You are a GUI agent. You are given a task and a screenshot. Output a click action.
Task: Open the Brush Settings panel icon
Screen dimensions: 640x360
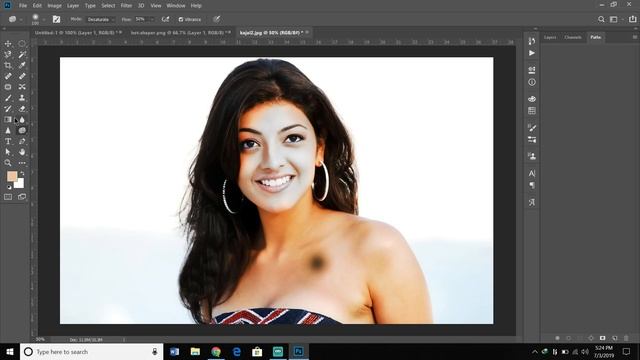point(531,128)
